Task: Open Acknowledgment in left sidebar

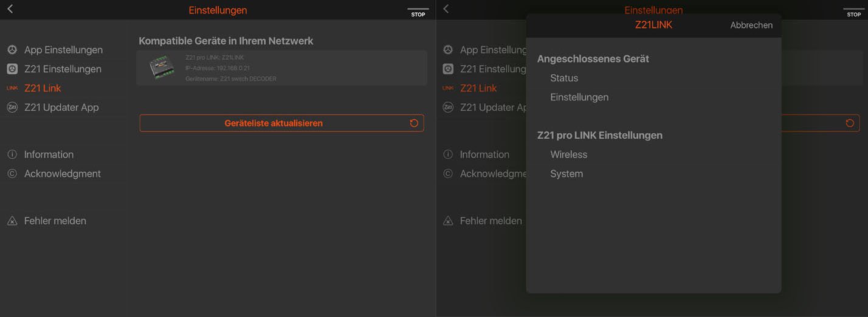Action: click(63, 174)
